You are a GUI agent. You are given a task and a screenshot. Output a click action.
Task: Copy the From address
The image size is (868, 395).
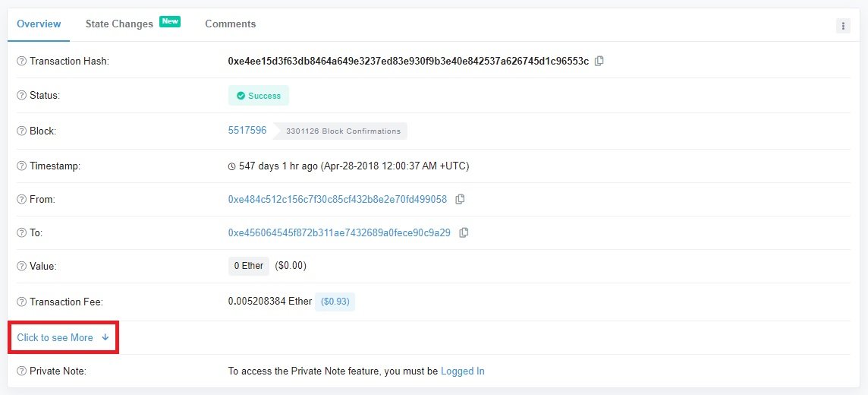pos(460,199)
